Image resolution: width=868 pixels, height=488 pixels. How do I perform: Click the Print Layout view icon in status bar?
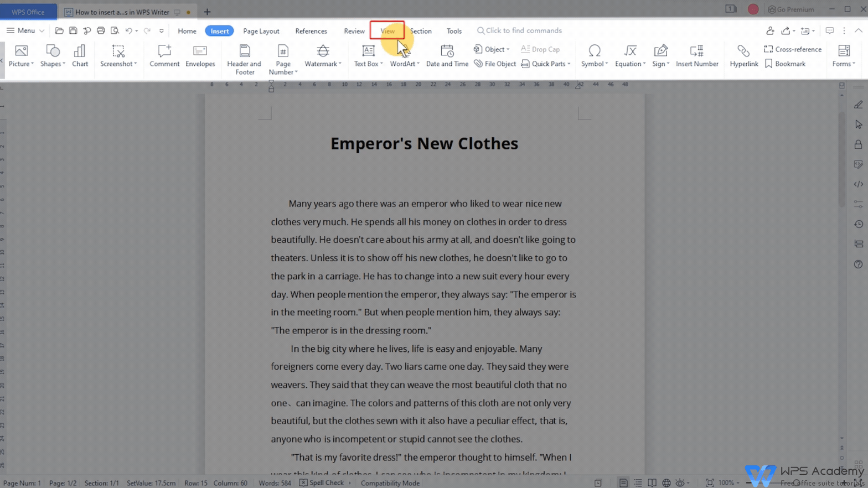pyautogui.click(x=623, y=483)
